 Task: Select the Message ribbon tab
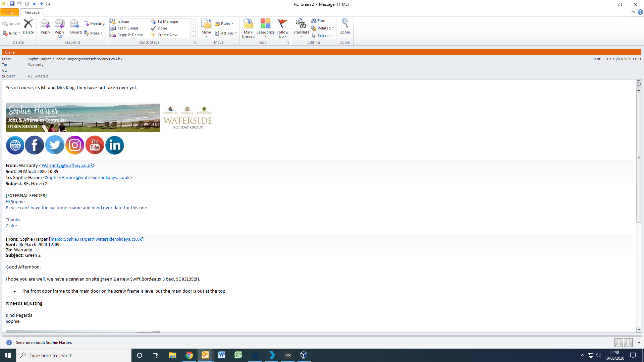[32, 12]
